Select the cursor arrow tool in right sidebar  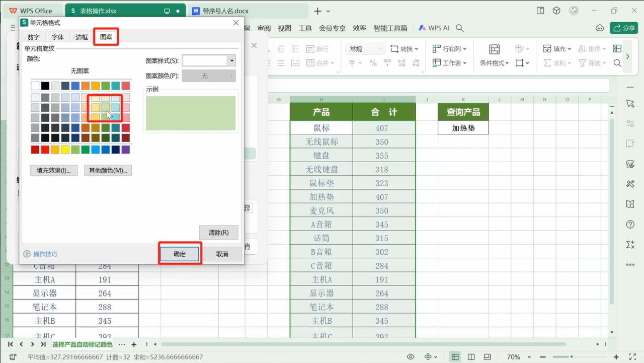click(630, 103)
